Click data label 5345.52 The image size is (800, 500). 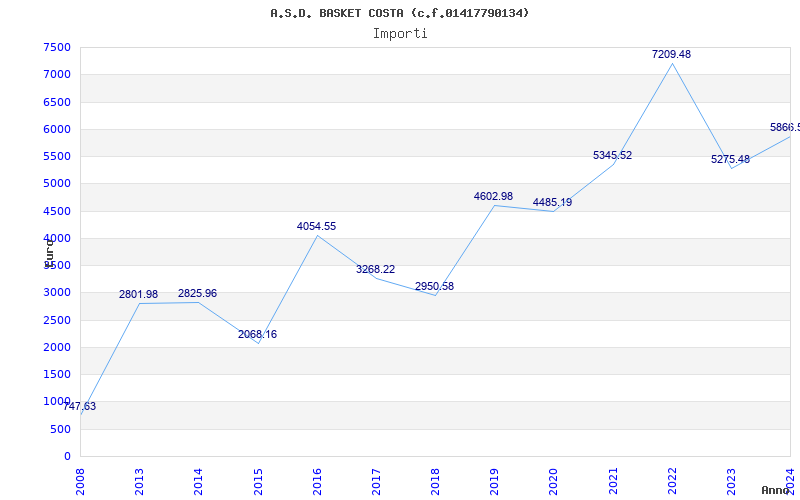(x=612, y=155)
